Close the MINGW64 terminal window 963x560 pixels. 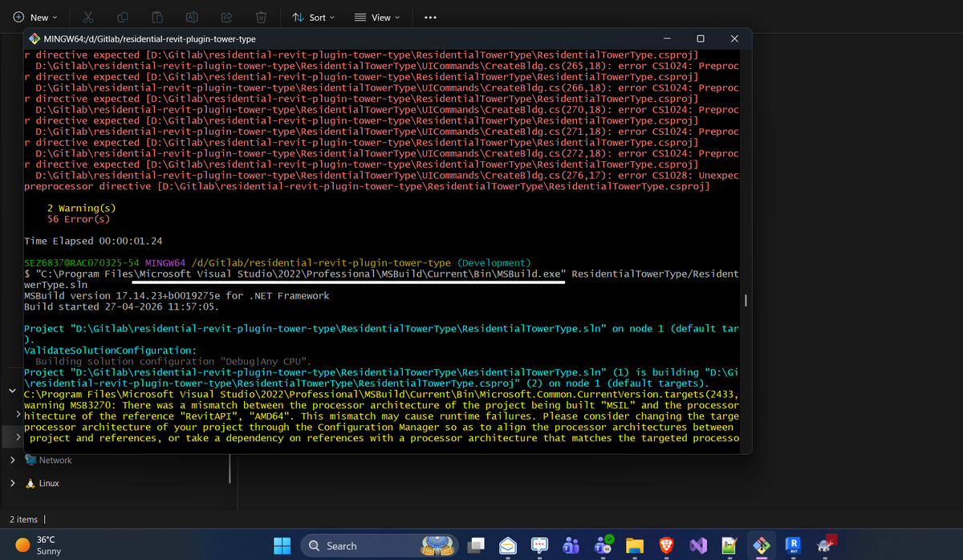[734, 39]
